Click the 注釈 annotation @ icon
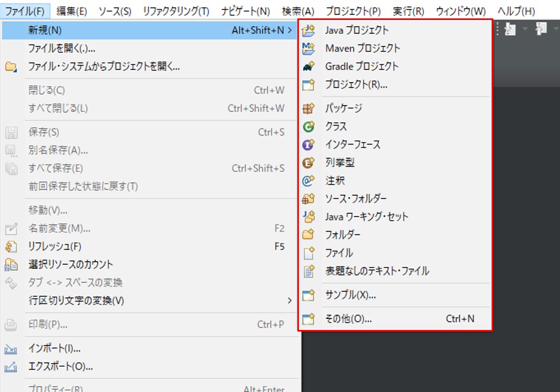 308,181
